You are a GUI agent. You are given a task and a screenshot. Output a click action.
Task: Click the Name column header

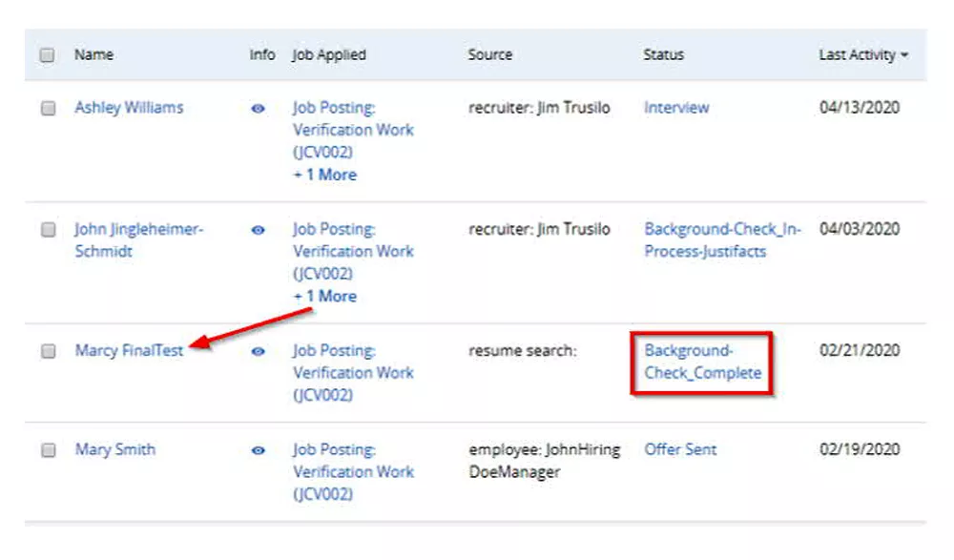tap(93, 55)
